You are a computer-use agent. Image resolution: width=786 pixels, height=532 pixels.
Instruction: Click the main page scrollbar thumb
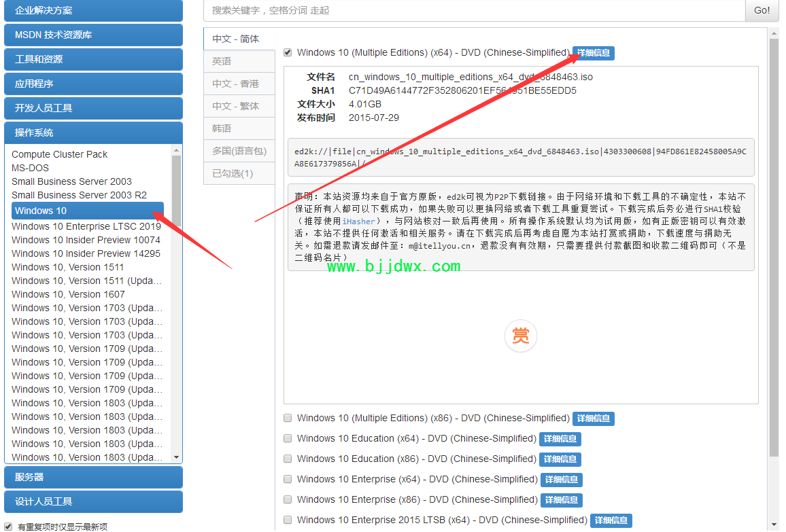point(774,248)
